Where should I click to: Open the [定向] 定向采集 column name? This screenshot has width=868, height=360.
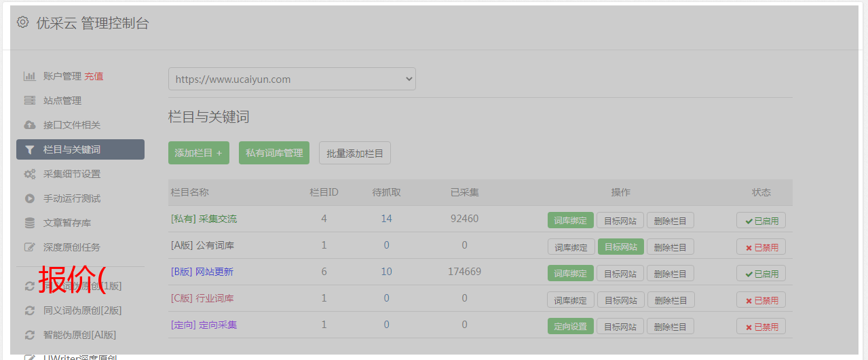(x=204, y=325)
